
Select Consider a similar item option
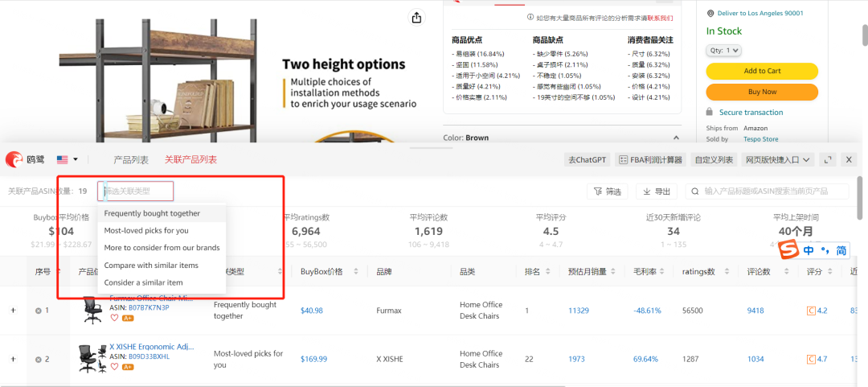[x=162, y=282]
